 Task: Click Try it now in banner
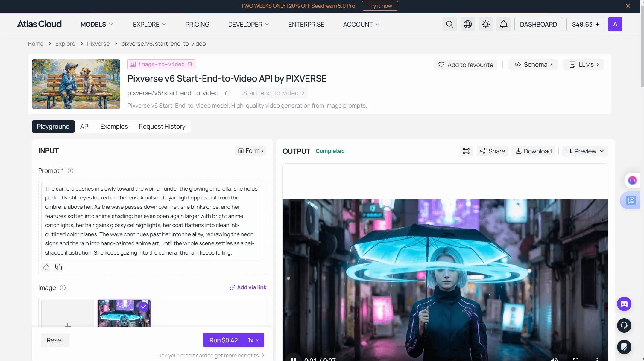coord(380,6)
